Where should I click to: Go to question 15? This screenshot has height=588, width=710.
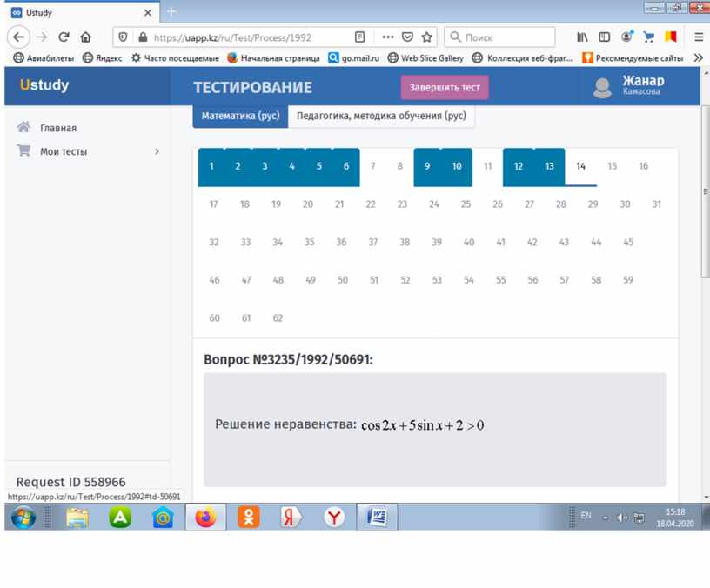click(x=613, y=166)
